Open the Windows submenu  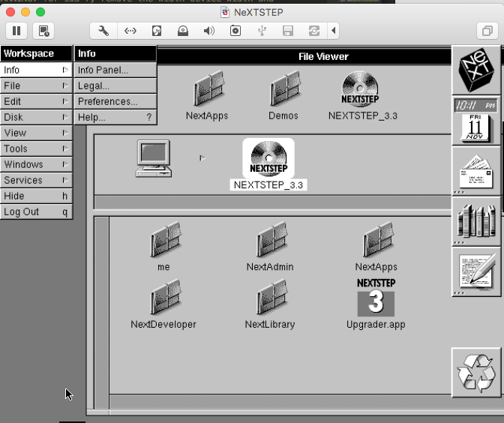click(36, 164)
